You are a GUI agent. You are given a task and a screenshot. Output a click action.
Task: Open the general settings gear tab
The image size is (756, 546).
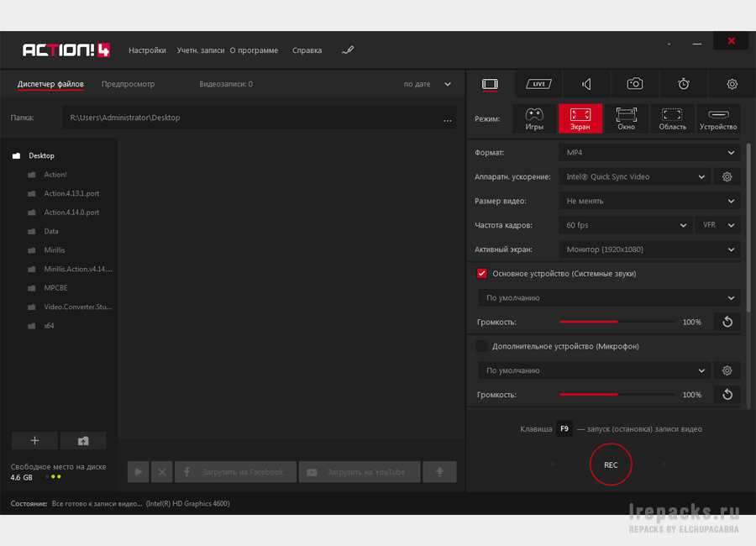click(x=732, y=84)
